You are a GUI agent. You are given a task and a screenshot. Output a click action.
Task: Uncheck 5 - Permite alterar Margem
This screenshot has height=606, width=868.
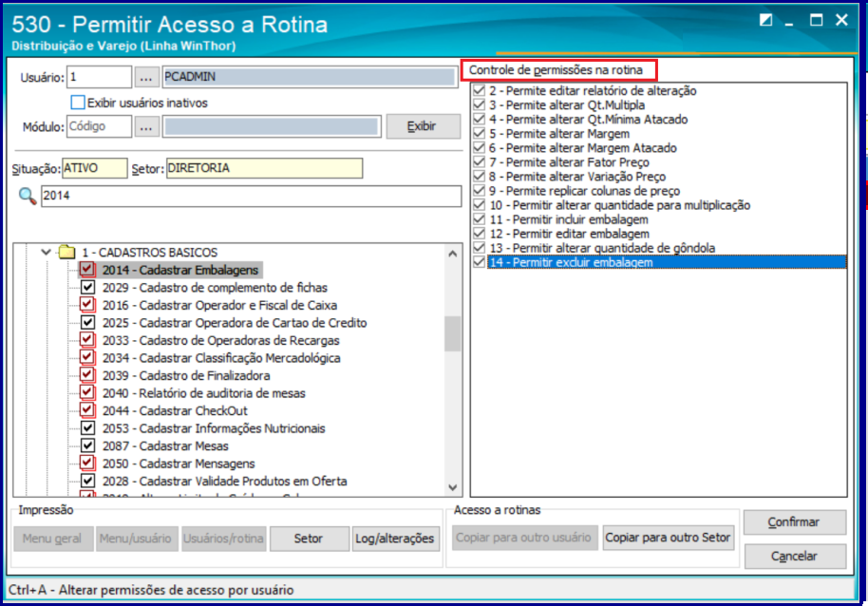480,134
